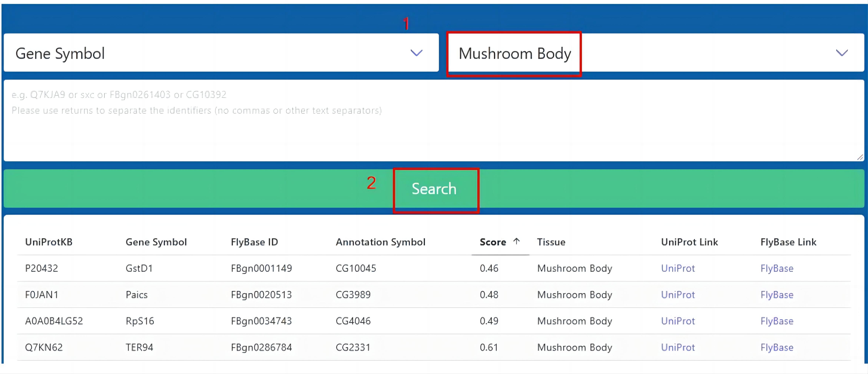Click the chevron arrow of Gene Symbol dropdown

pyautogui.click(x=416, y=53)
